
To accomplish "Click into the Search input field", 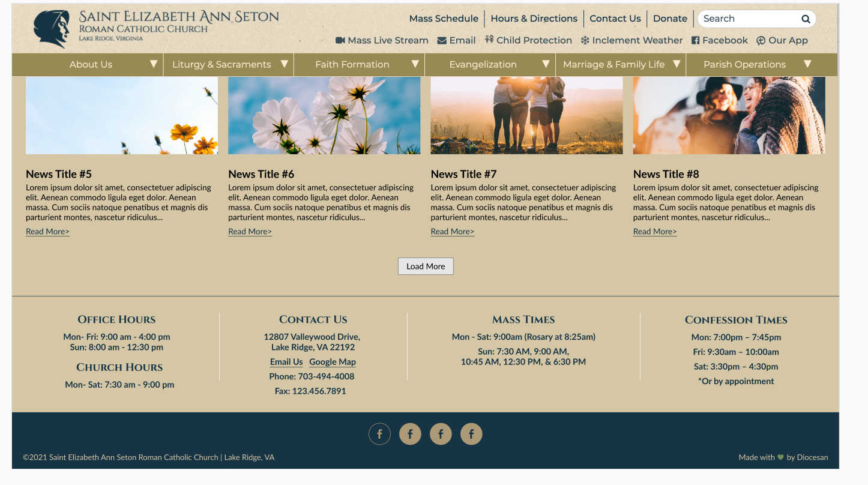I will click(x=747, y=19).
